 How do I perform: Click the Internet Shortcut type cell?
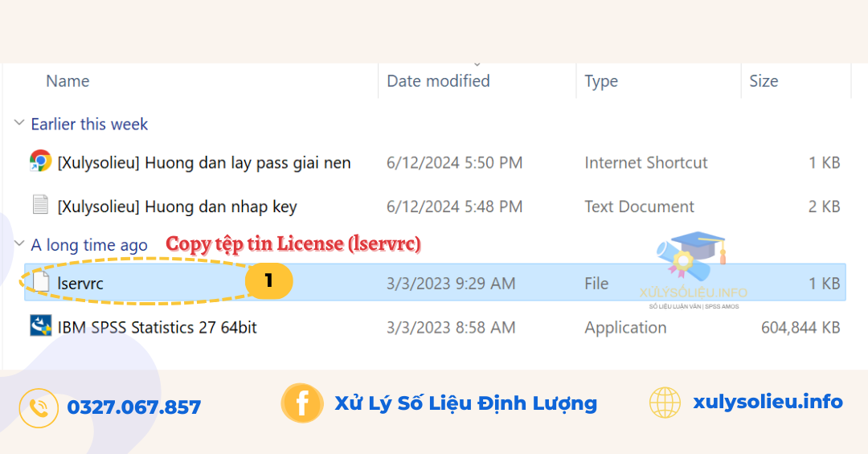pos(646,163)
